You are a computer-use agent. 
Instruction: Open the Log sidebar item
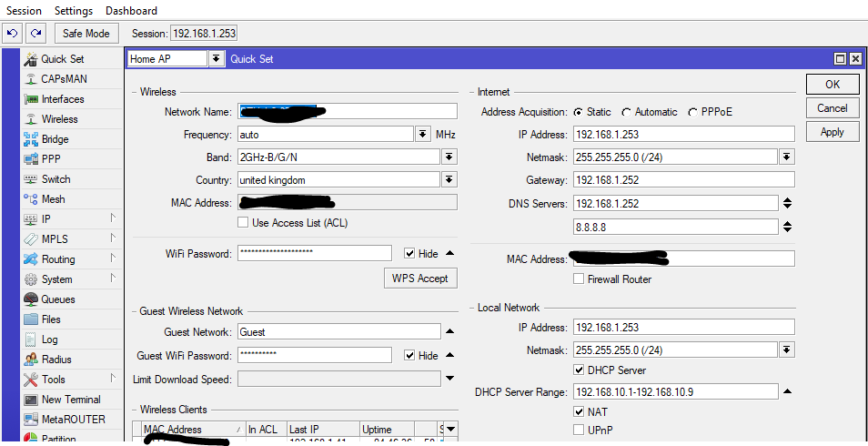(70, 340)
